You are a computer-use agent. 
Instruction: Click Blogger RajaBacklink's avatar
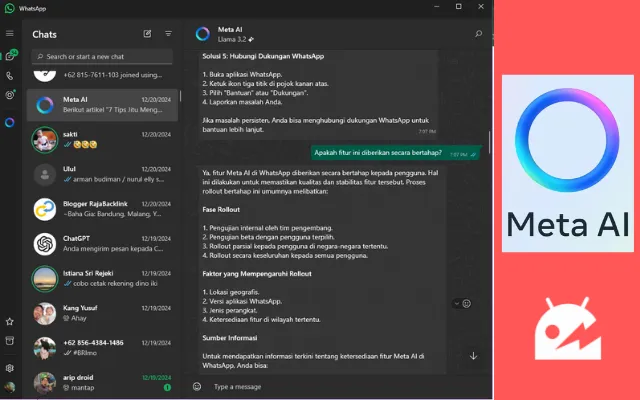click(44, 209)
